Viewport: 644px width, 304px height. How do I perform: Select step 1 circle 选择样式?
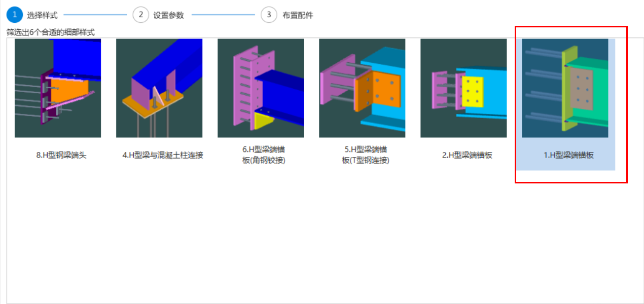(x=15, y=15)
